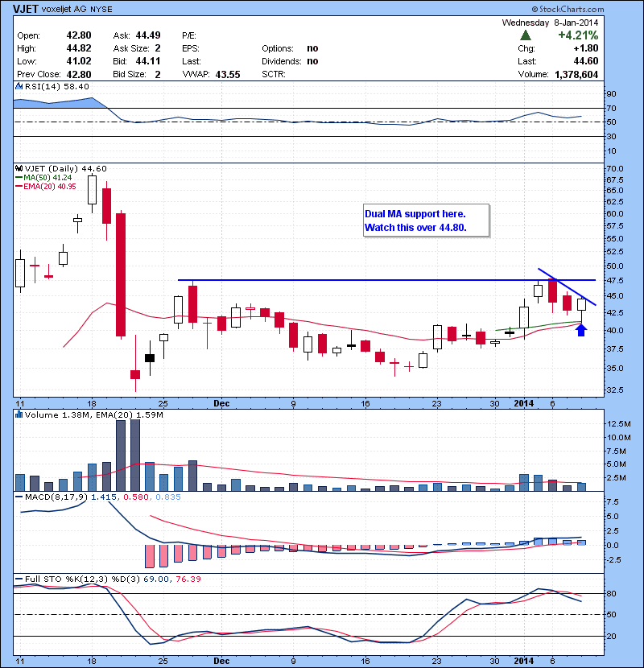Click the P/E label

click(x=189, y=35)
